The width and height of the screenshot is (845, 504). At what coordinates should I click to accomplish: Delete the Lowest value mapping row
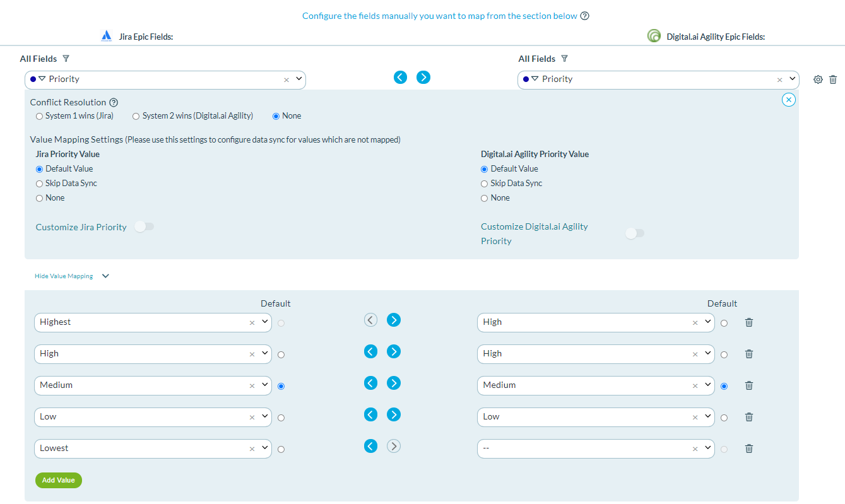point(749,448)
